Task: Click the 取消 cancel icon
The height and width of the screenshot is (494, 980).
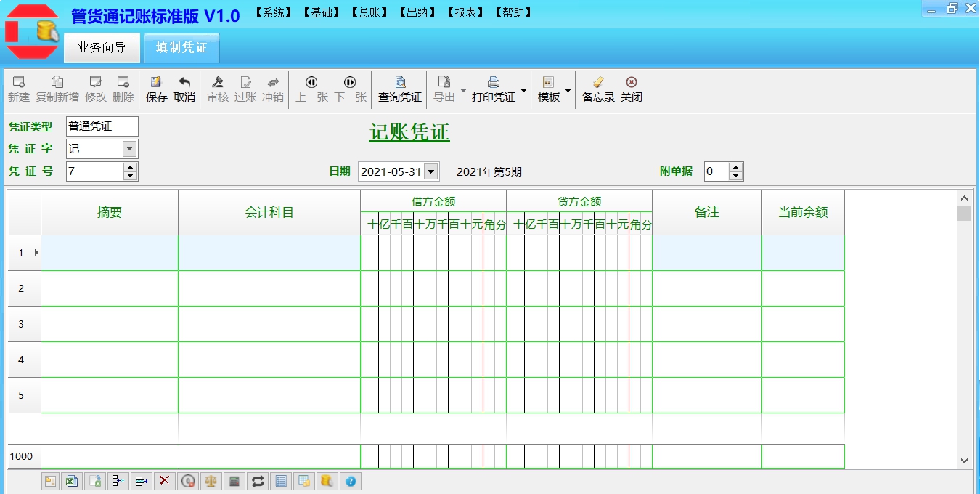Action: (x=184, y=89)
